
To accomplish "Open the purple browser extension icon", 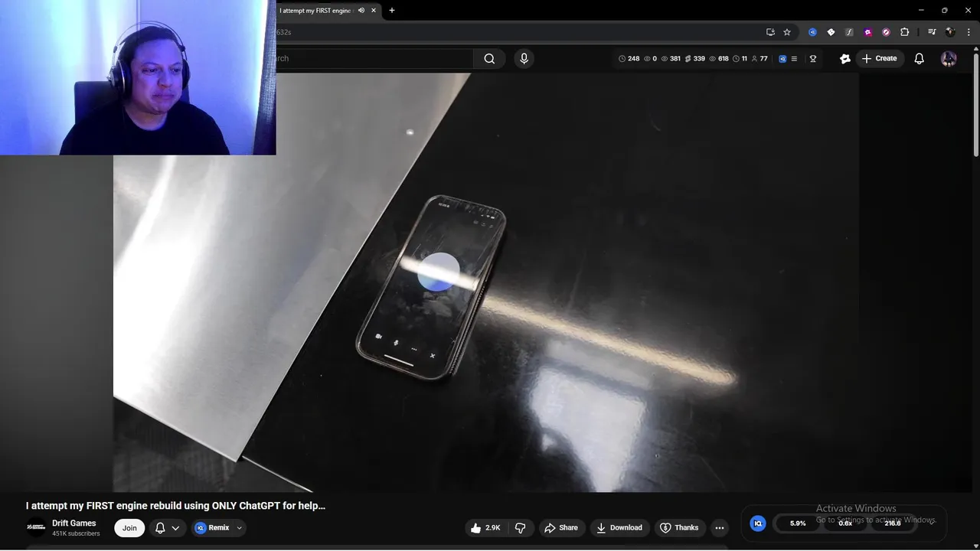I will [867, 32].
